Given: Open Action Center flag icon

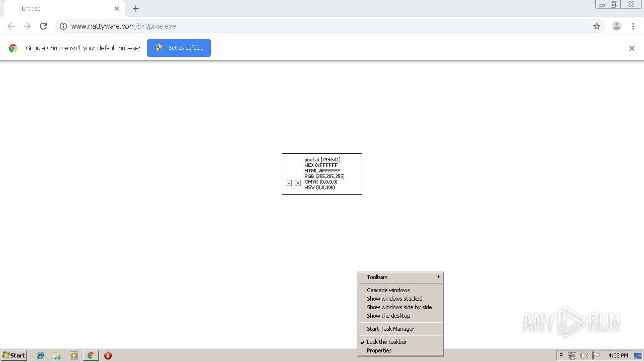Looking at the screenshot, I should [596, 355].
